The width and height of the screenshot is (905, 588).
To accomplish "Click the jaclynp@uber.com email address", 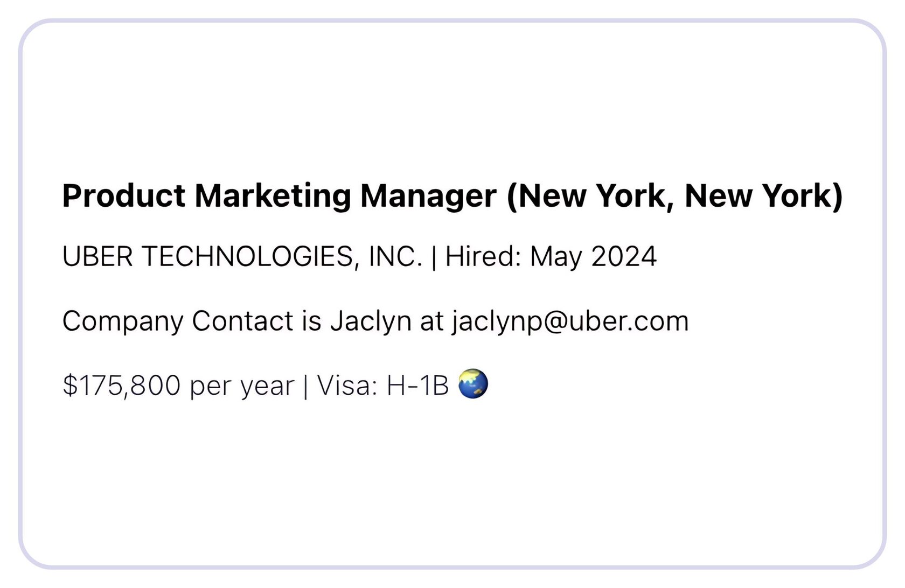I will (570, 321).
